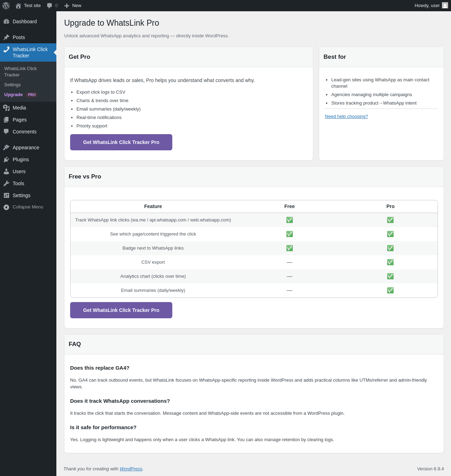Image resolution: width=451 pixels, height=476 pixels.
Task: Click the Posts pushpin icon
Action: coord(6,37)
